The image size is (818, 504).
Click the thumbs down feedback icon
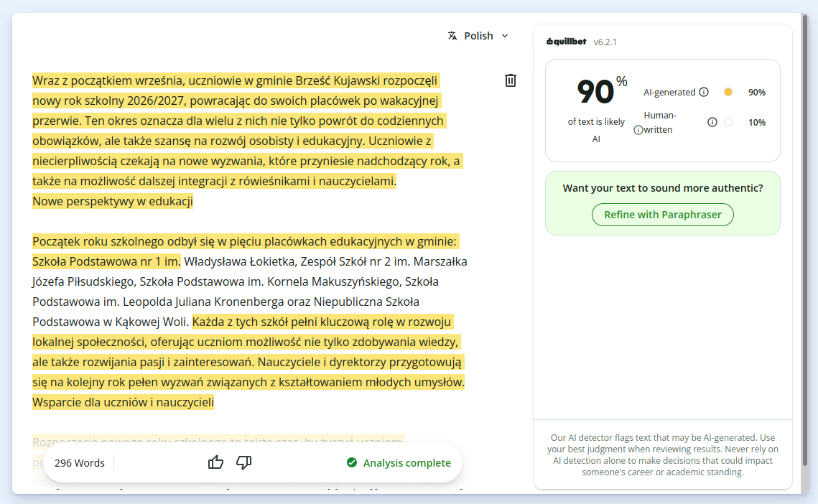243,462
